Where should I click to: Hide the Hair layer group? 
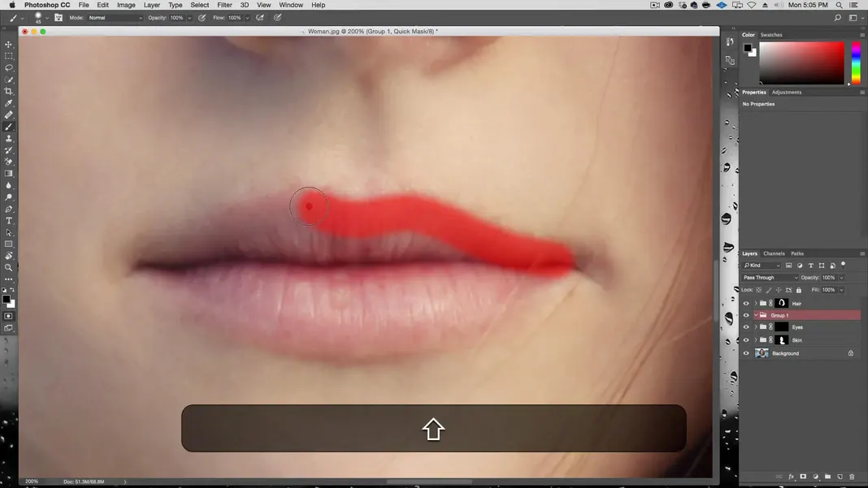pos(745,303)
